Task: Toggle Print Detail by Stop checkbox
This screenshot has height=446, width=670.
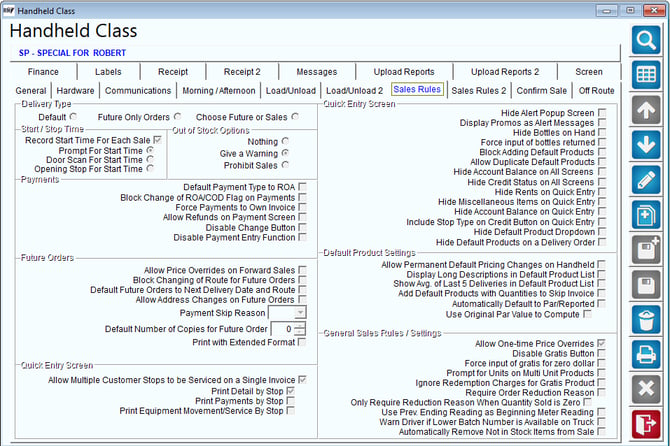Action: pyautogui.click(x=291, y=391)
